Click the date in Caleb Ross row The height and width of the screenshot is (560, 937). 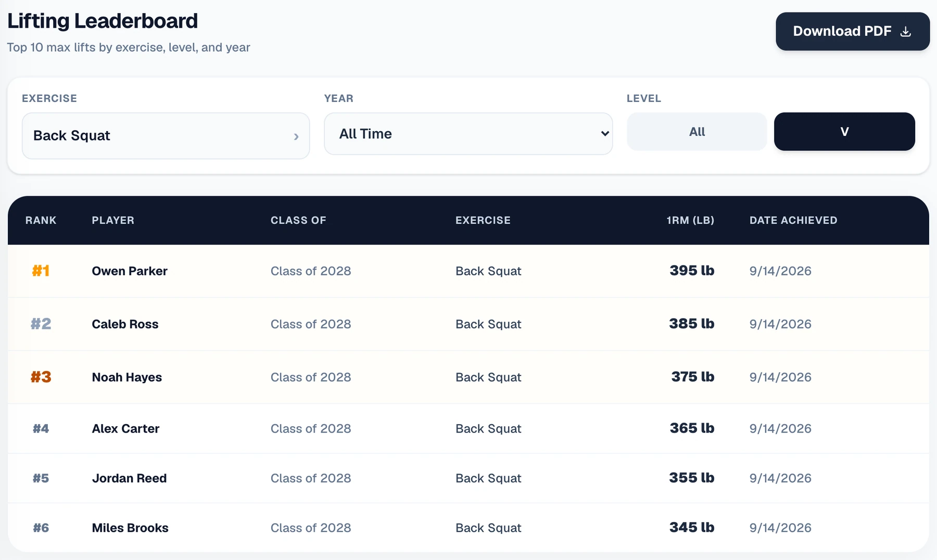pos(780,324)
